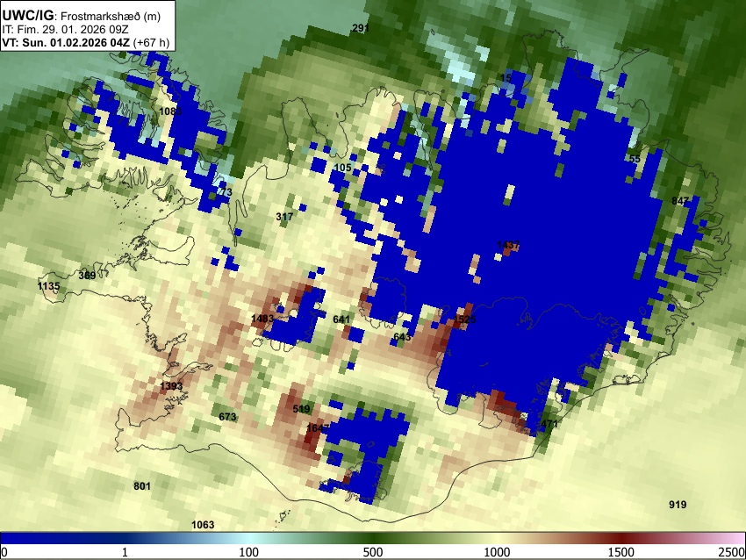
Task: Click the map value label "1063"
Action: [x=203, y=525]
